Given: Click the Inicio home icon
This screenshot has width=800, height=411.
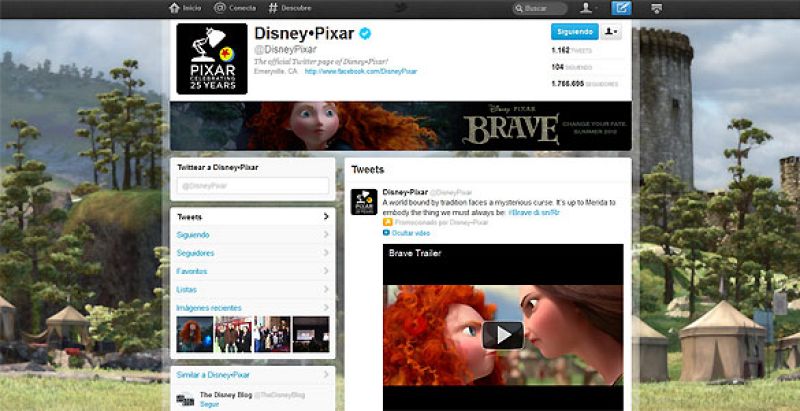Looking at the screenshot, I should click(x=173, y=8).
